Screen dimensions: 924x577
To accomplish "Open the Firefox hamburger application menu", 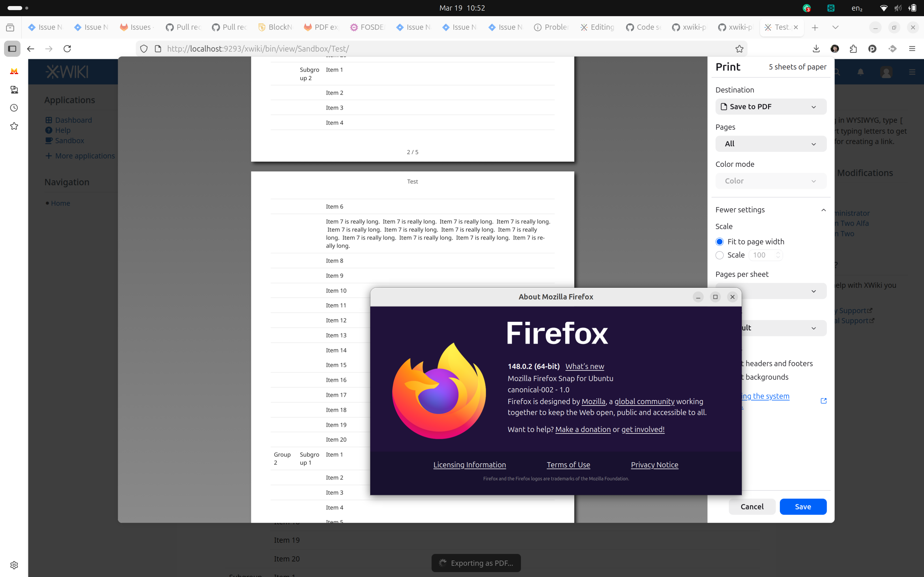I will 912,48.
